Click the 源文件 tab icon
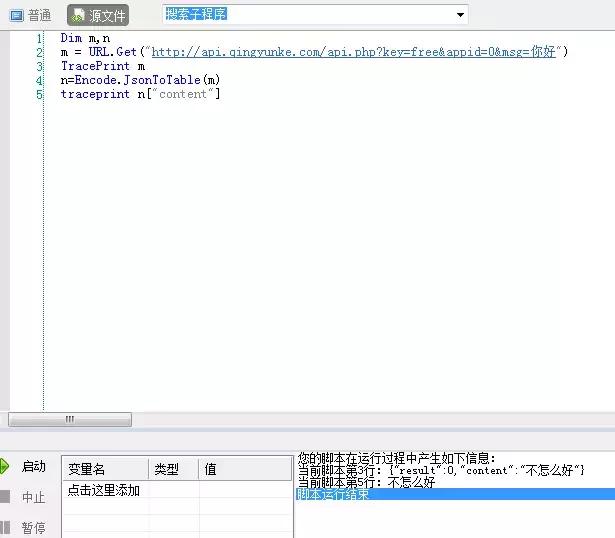Screen dimensions: 615x538 coord(78,15)
